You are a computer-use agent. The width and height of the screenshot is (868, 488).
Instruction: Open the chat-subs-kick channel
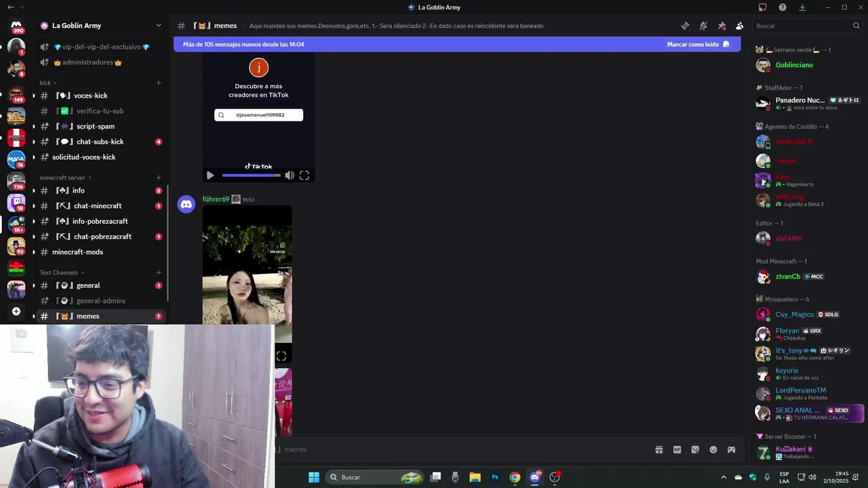click(x=100, y=142)
